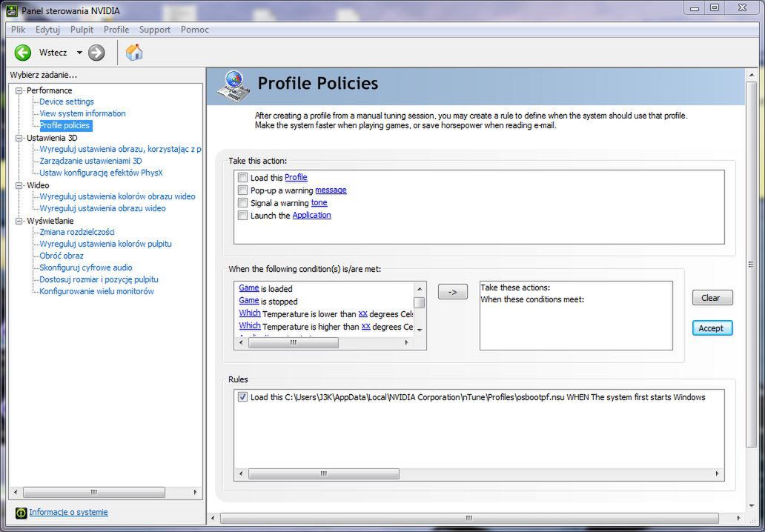Screen dimensions: 765x532
Task: Click task tree horizontal scrollbar right arrow
Action: (195, 493)
